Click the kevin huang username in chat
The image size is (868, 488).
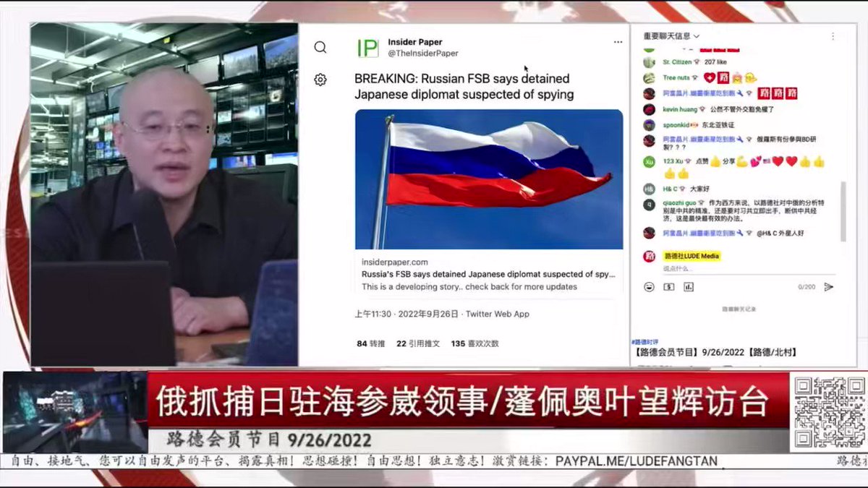pos(680,109)
